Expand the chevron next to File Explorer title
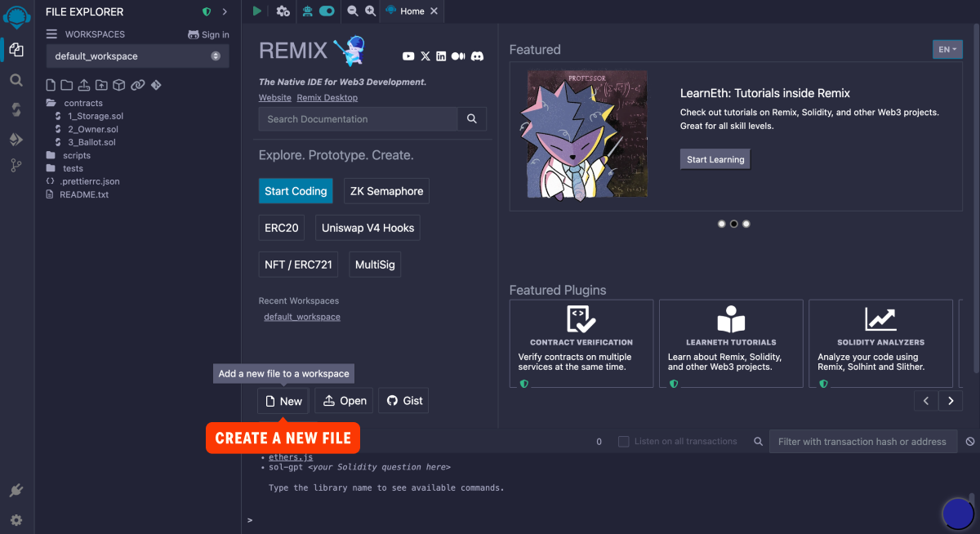This screenshot has width=980, height=534. (x=225, y=11)
